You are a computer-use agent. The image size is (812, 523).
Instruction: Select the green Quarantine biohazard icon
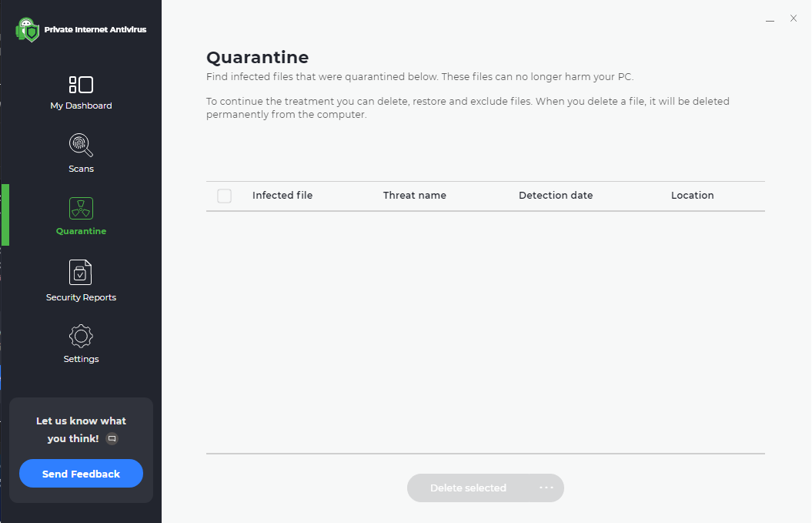[x=81, y=208]
